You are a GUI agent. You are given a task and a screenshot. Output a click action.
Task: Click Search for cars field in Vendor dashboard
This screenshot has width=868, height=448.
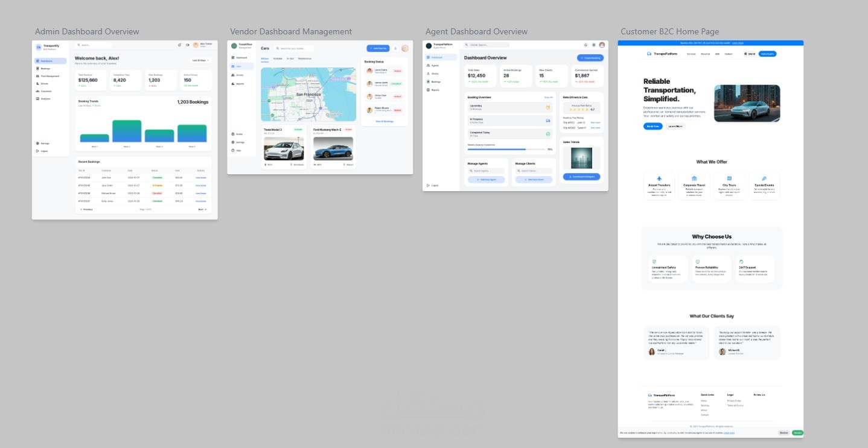[x=293, y=48]
